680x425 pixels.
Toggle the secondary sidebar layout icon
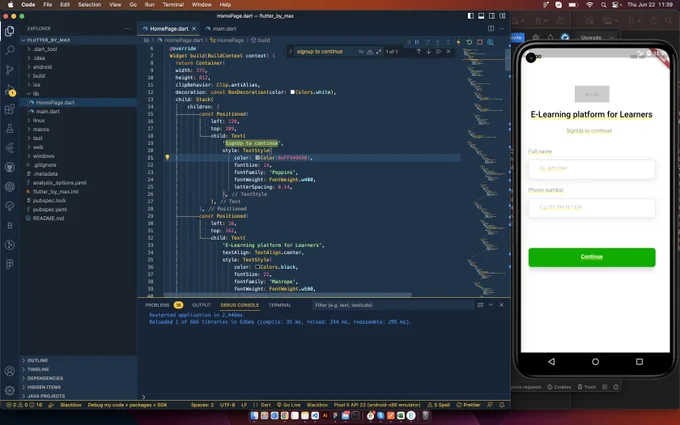pyautogui.click(x=492, y=16)
